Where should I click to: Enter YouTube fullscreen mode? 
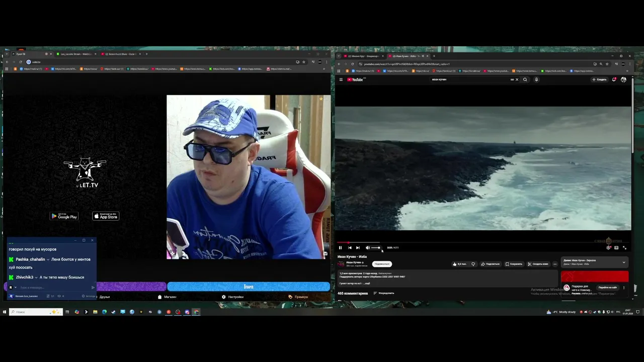pos(624,247)
